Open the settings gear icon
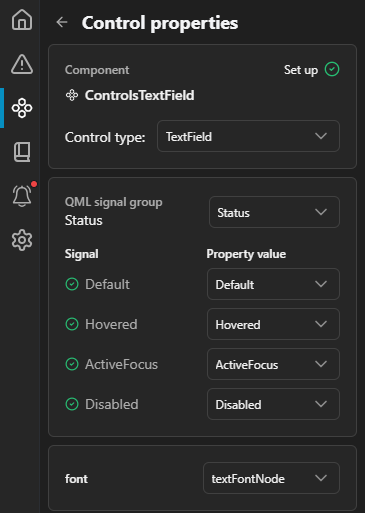This screenshot has width=365, height=513. click(x=22, y=240)
